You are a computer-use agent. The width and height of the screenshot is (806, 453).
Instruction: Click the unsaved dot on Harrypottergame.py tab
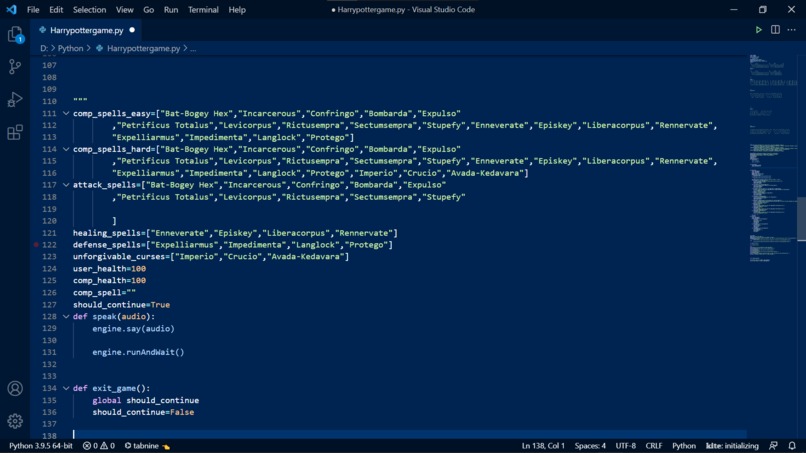click(x=132, y=30)
